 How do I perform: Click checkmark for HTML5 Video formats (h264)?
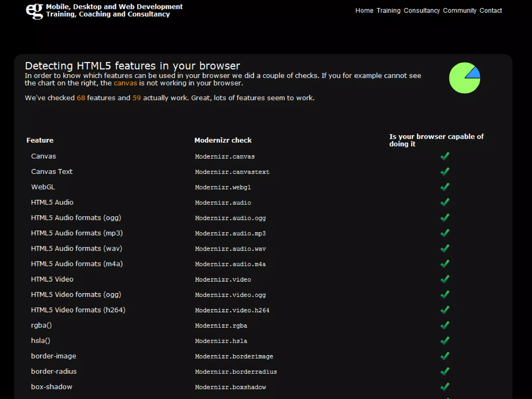[445, 310]
